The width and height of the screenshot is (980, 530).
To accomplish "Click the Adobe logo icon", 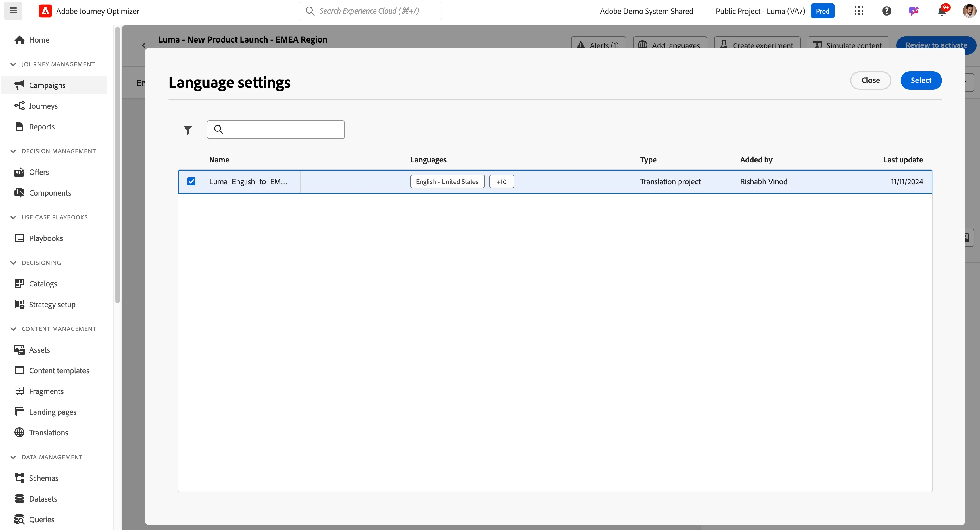I will click(x=45, y=11).
